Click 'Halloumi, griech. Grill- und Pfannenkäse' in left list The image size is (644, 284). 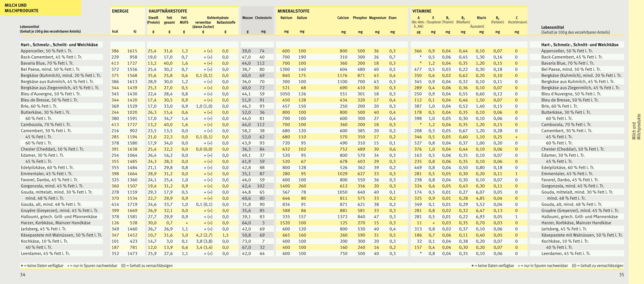(x=59, y=217)
